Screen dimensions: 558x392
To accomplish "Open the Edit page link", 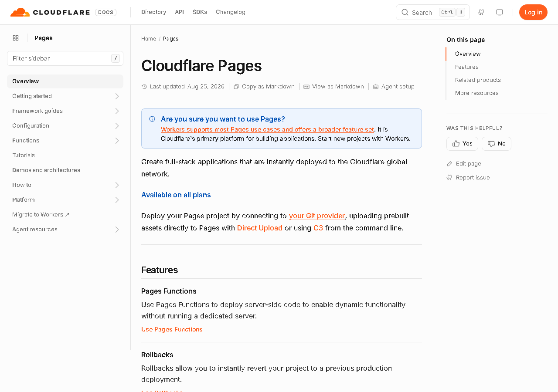I will (464, 164).
